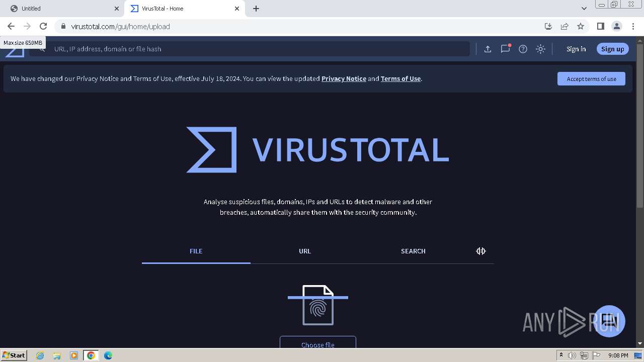The height and width of the screenshot is (362, 644).
Task: Reload the current page
Action: 43,26
